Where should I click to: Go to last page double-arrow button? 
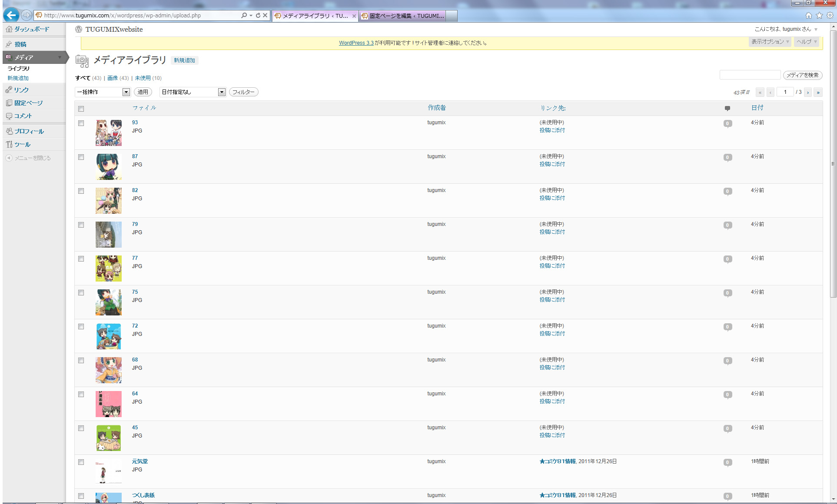pyautogui.click(x=818, y=92)
